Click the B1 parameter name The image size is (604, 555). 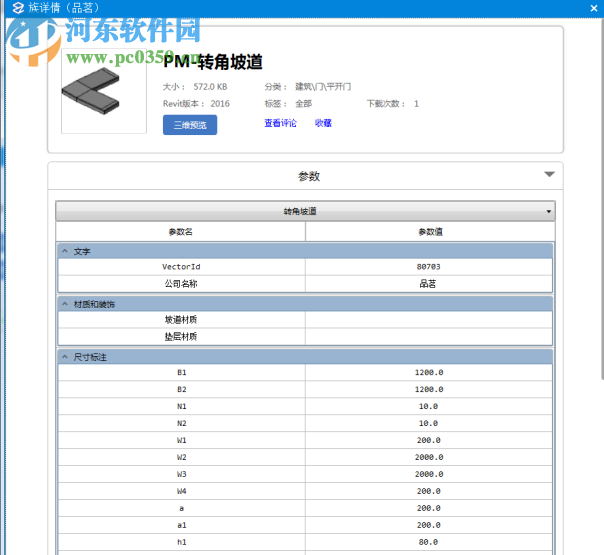(182, 372)
